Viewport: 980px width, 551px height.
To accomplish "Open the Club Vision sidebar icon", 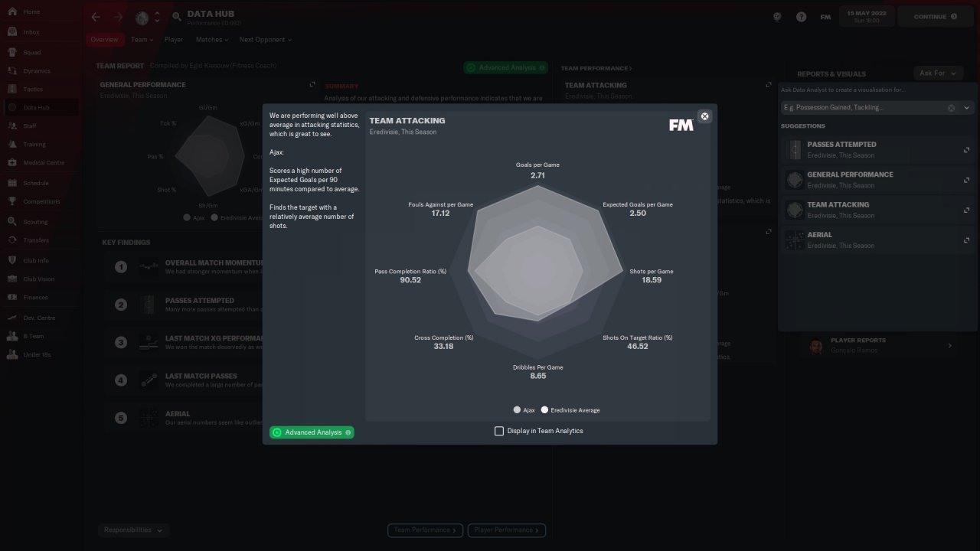I will 12,279.
